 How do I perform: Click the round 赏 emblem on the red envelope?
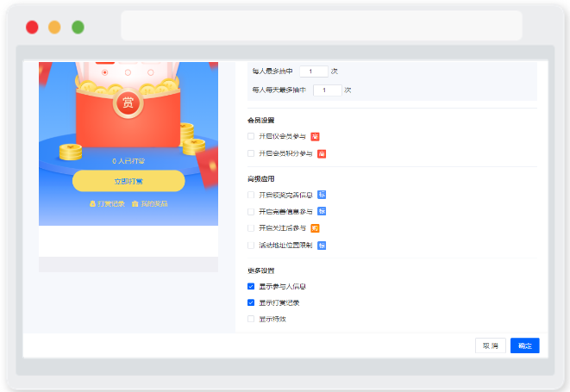pos(128,103)
